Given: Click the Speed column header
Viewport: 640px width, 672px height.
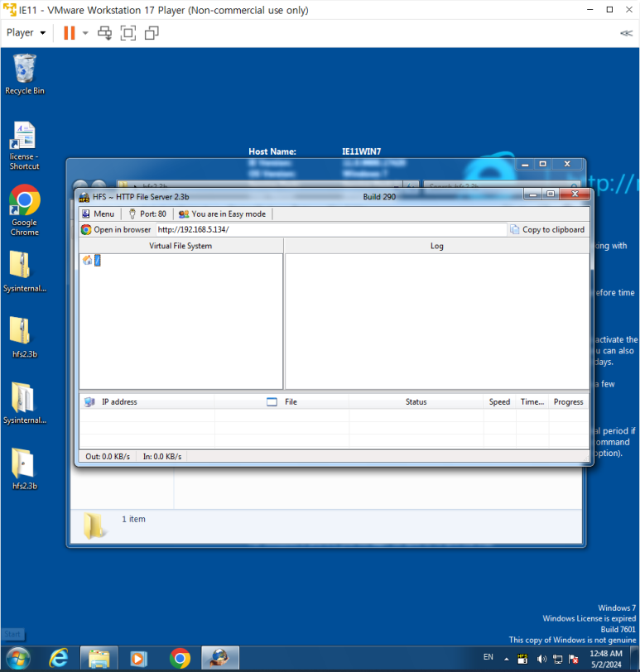Looking at the screenshot, I should [499, 402].
